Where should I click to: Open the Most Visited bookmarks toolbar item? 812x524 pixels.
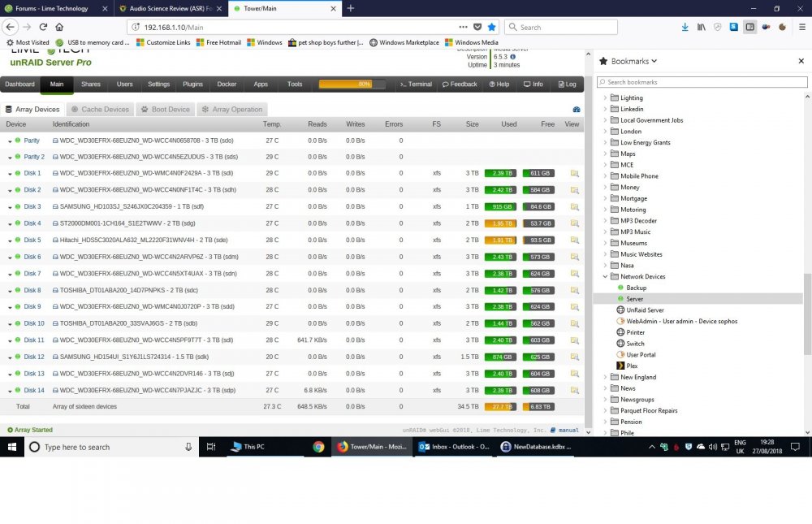[28, 42]
